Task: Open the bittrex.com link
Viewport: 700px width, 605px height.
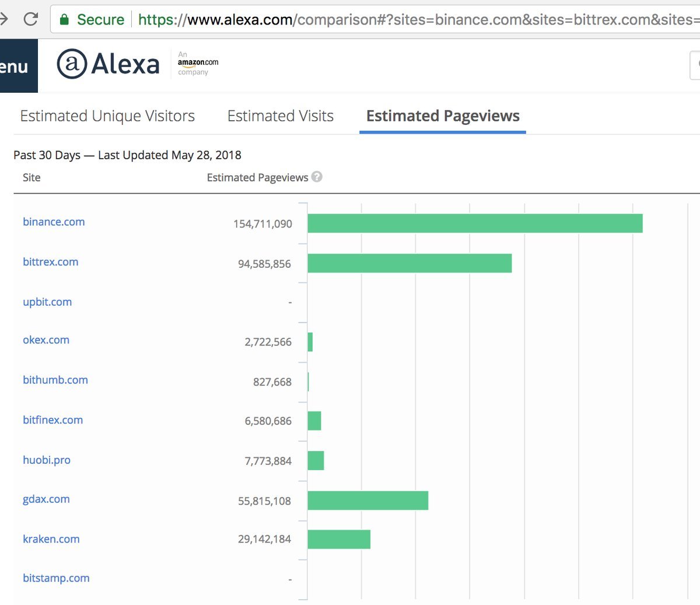Action: click(50, 262)
